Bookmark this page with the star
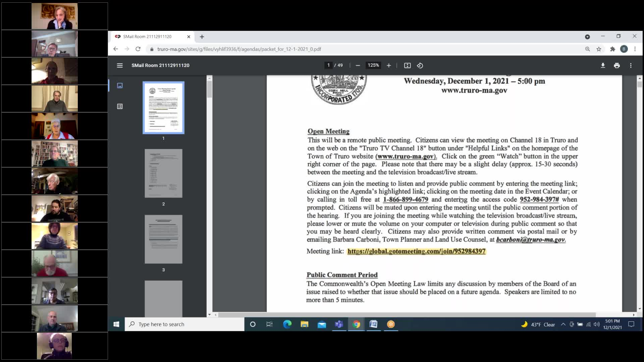 [599, 49]
